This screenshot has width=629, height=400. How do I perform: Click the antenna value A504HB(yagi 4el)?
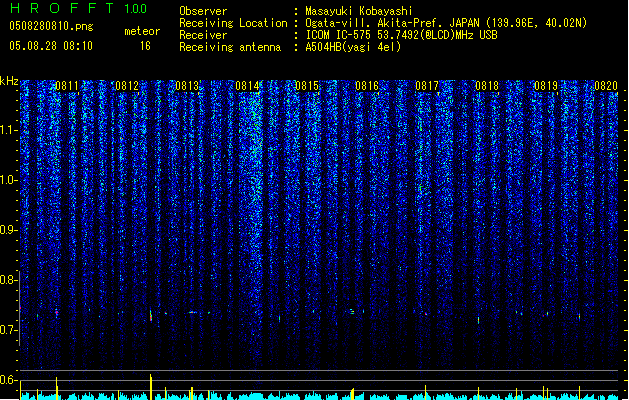pos(353,47)
